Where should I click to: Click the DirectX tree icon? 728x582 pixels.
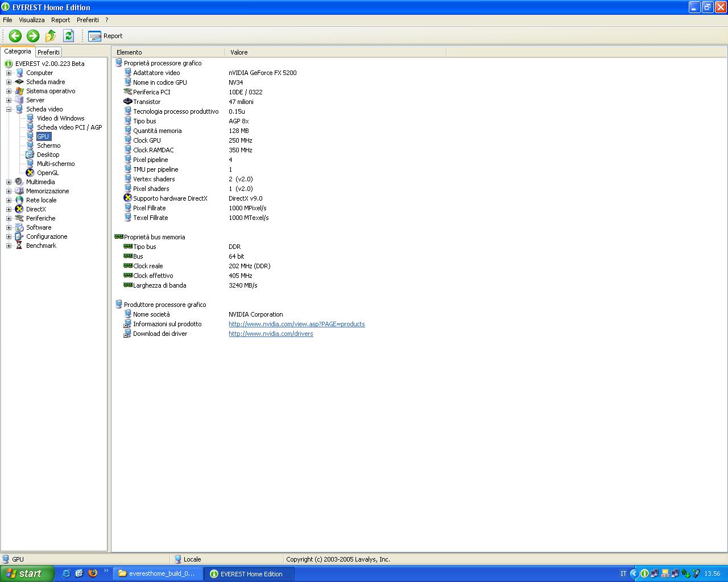click(x=19, y=209)
